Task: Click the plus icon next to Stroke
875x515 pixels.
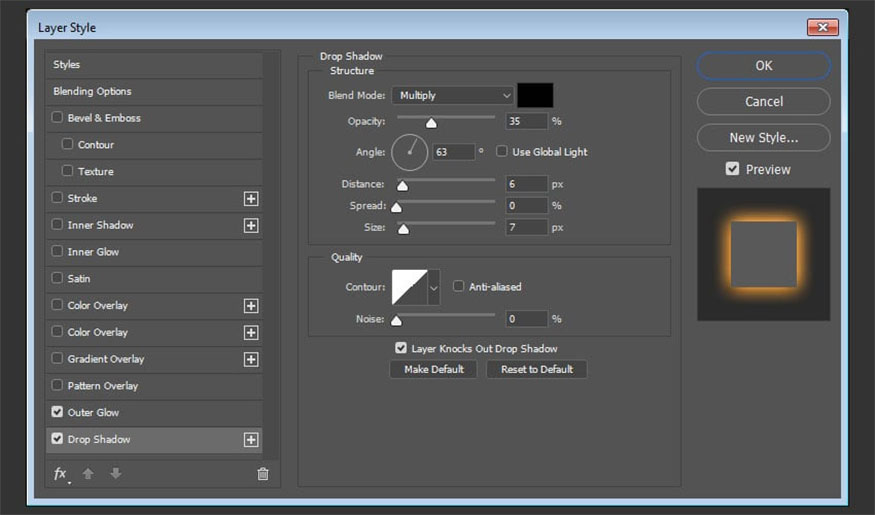Action: pyautogui.click(x=251, y=198)
